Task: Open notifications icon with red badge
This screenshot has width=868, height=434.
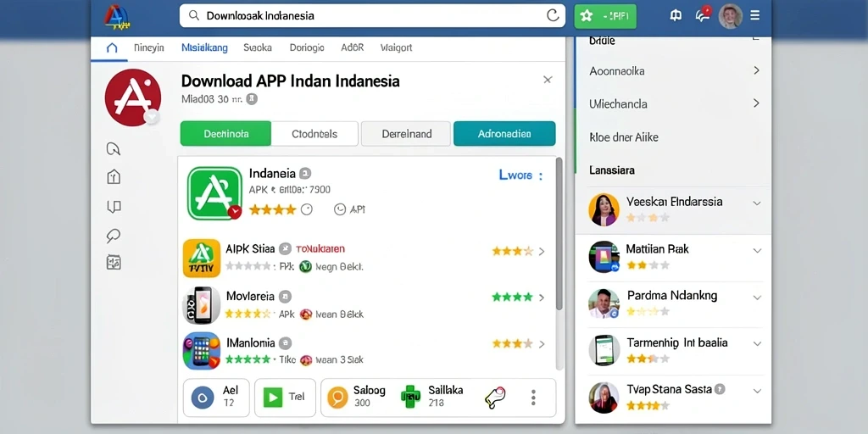Action: click(704, 14)
